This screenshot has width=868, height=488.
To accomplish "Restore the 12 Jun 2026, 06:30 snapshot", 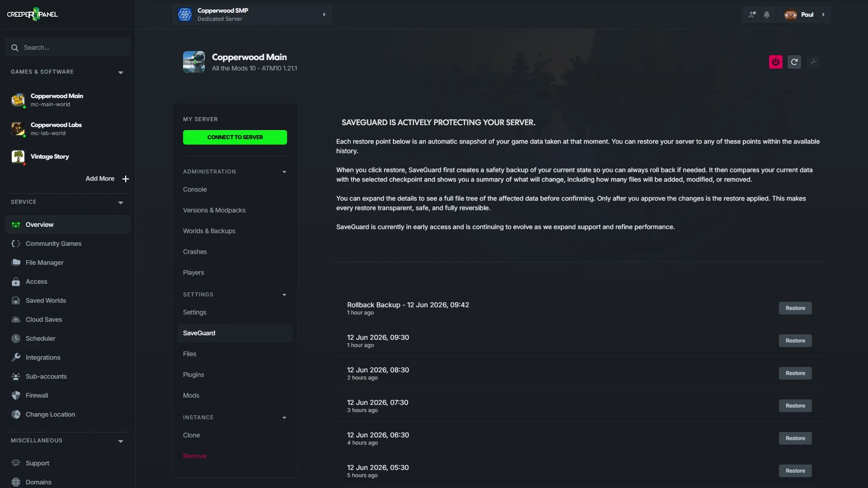I will [x=795, y=438].
